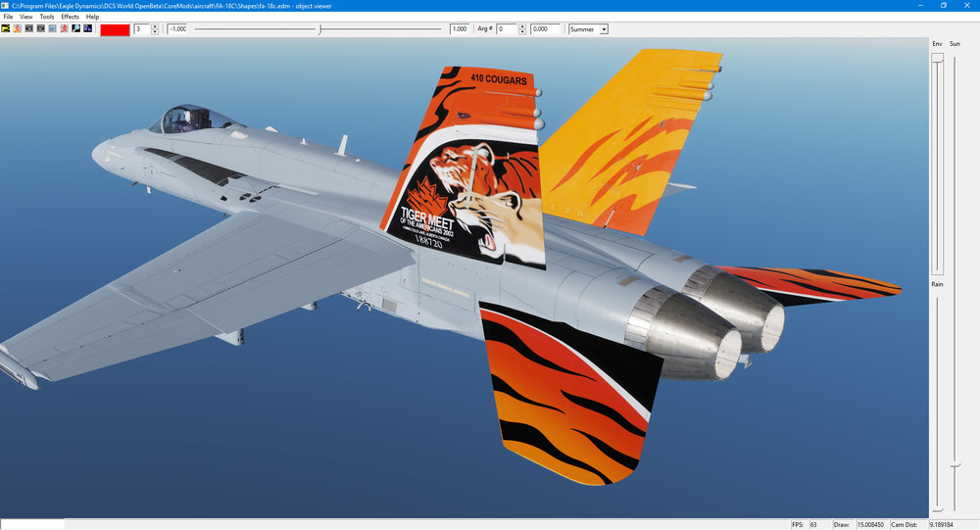Screen dimensions: 980x530
Task: Open the Effects menu
Action: (70, 17)
